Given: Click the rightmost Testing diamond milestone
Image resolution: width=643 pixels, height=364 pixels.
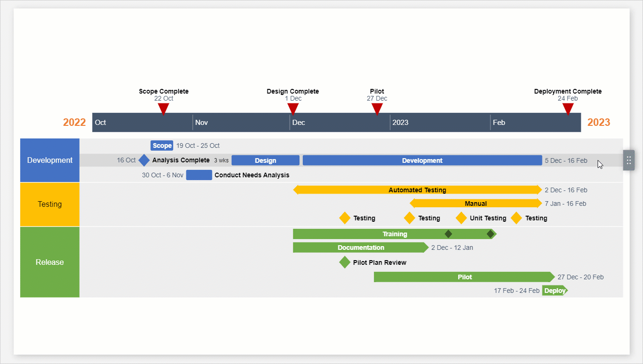Looking at the screenshot, I should coord(517,218).
